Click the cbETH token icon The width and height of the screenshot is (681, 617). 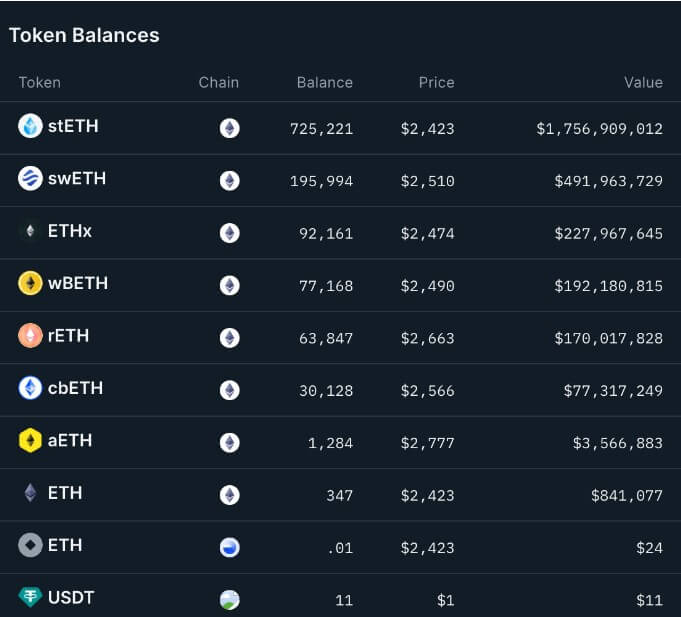30,388
